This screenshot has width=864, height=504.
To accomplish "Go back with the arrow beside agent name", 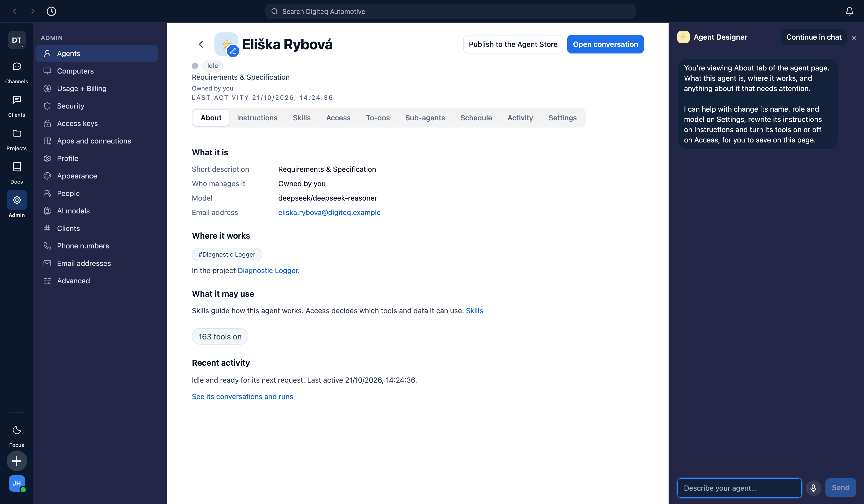I will point(201,44).
